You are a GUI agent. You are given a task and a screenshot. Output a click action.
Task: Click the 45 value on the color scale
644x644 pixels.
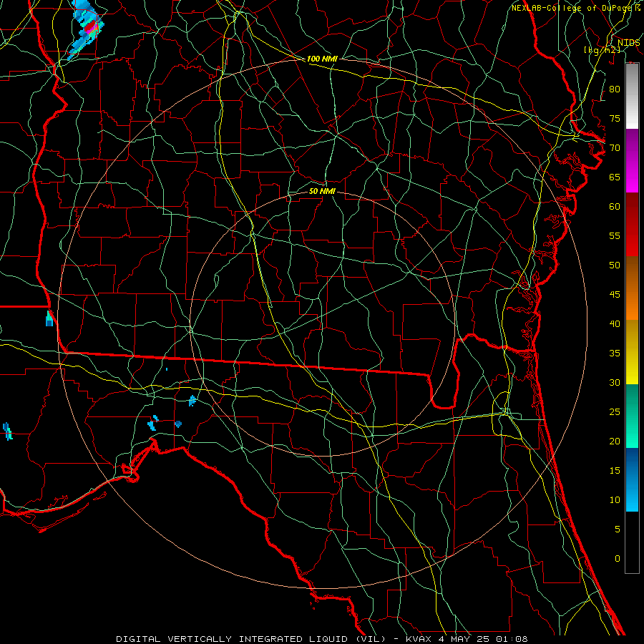coord(615,295)
